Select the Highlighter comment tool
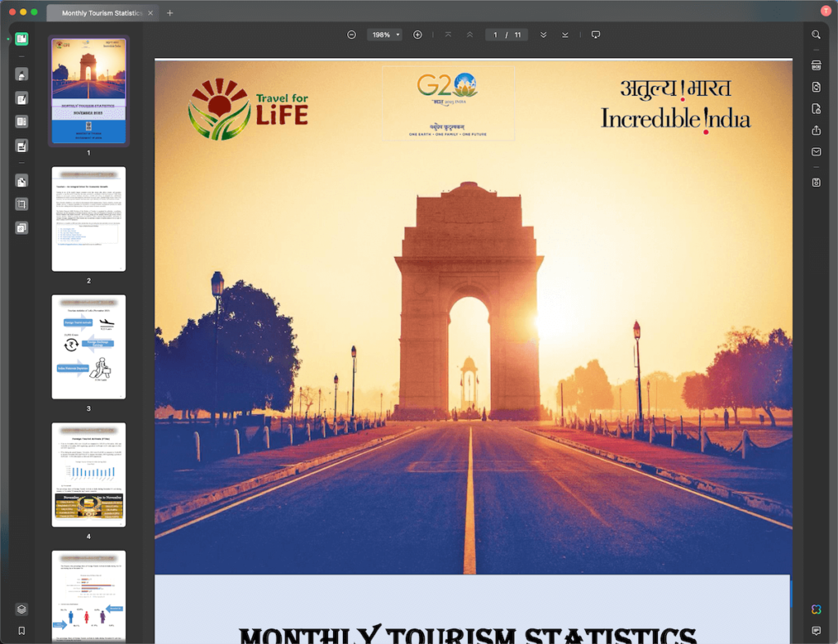This screenshot has height=644, width=838. 21,74
